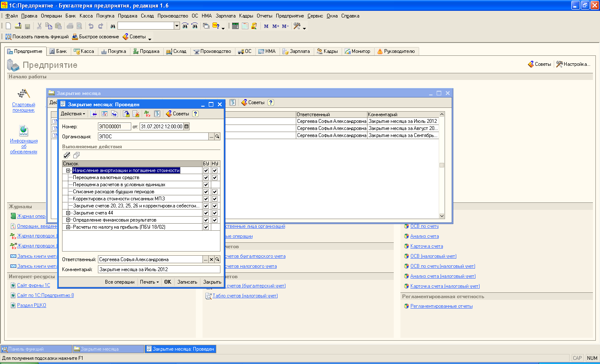Click clear X button of Ответственный field
Screen dimensions: 600x364
pyautogui.click(x=211, y=259)
